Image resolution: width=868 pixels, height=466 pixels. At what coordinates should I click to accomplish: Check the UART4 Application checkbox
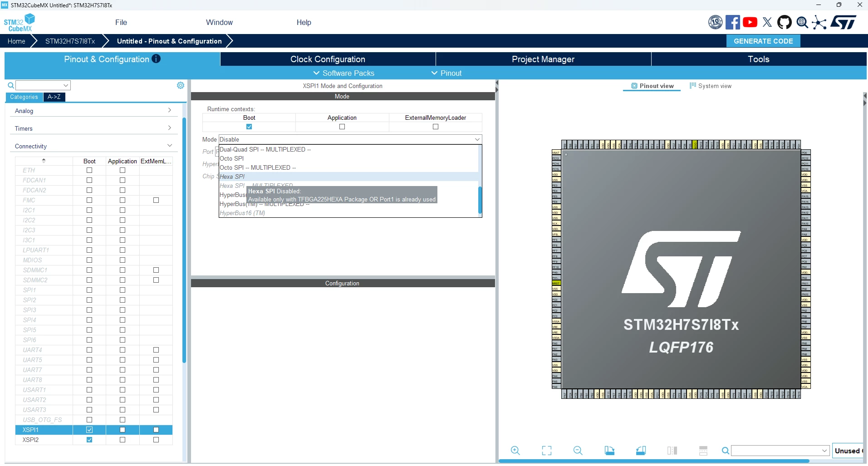tap(123, 350)
